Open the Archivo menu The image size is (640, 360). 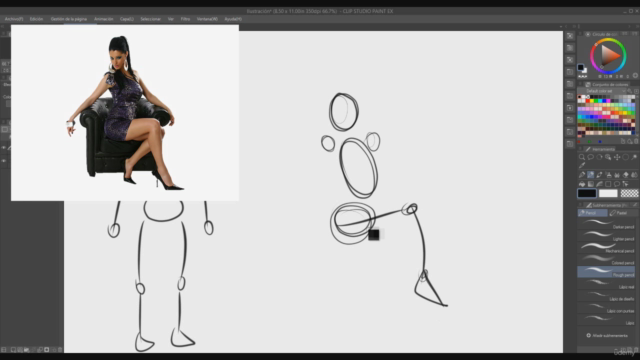coord(14,19)
